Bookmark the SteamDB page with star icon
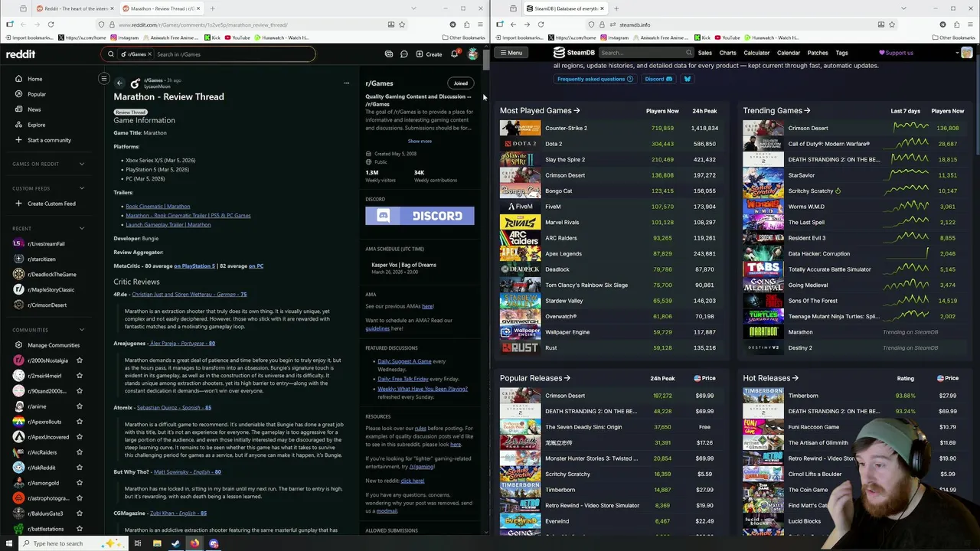 pos(891,24)
